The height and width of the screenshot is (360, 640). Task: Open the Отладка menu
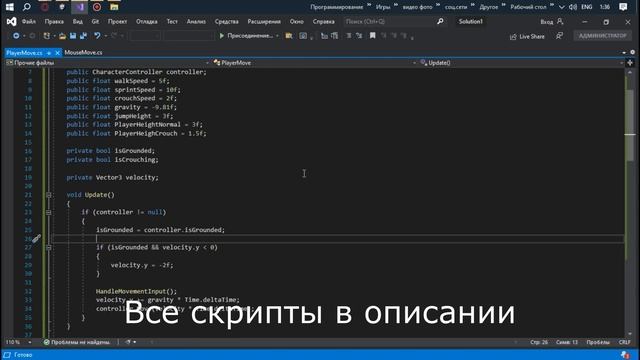tap(147, 22)
